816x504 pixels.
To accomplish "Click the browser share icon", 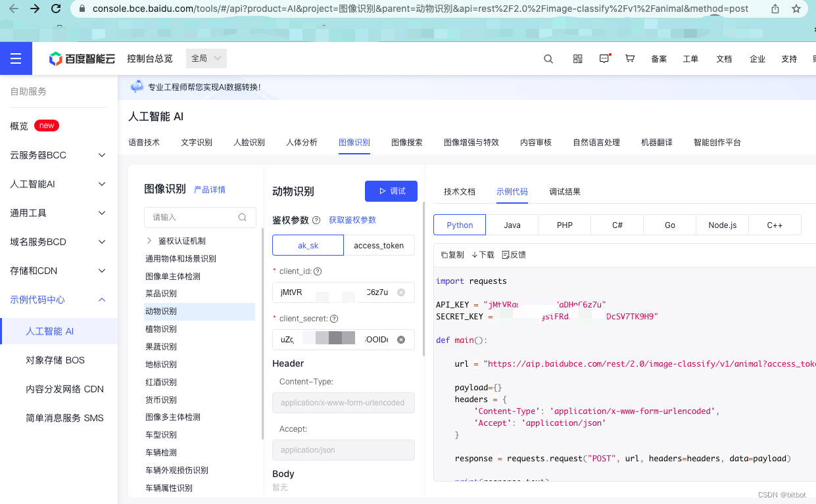I will (775, 9).
